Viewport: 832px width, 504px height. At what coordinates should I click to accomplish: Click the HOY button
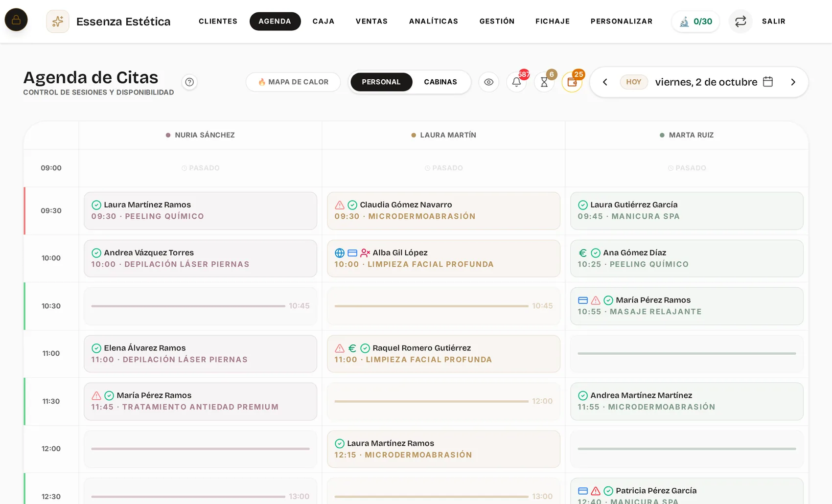click(x=634, y=82)
